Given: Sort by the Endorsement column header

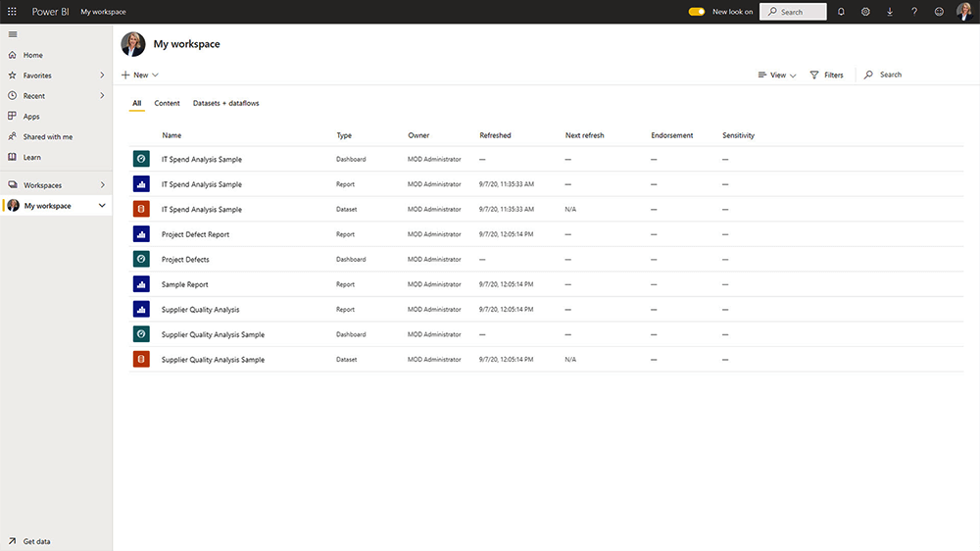Looking at the screenshot, I should tap(672, 135).
